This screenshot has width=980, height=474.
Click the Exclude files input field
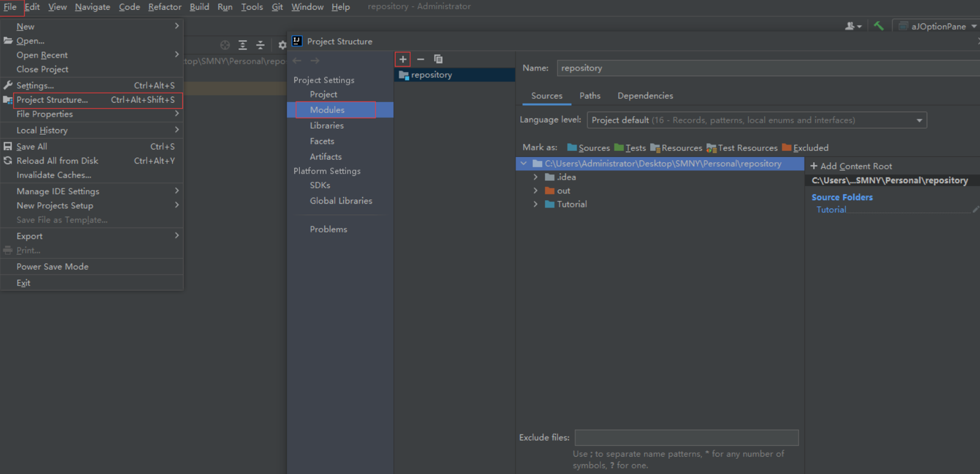[687, 438]
